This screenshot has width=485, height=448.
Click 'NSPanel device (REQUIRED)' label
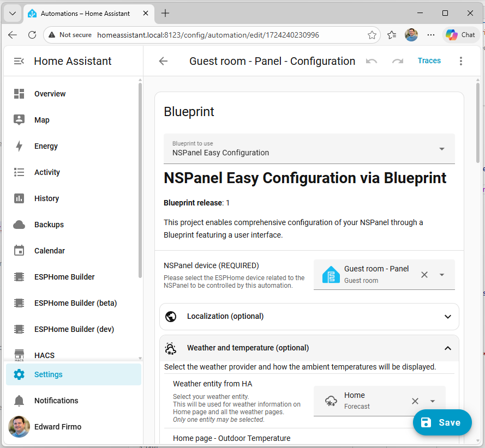click(x=211, y=265)
